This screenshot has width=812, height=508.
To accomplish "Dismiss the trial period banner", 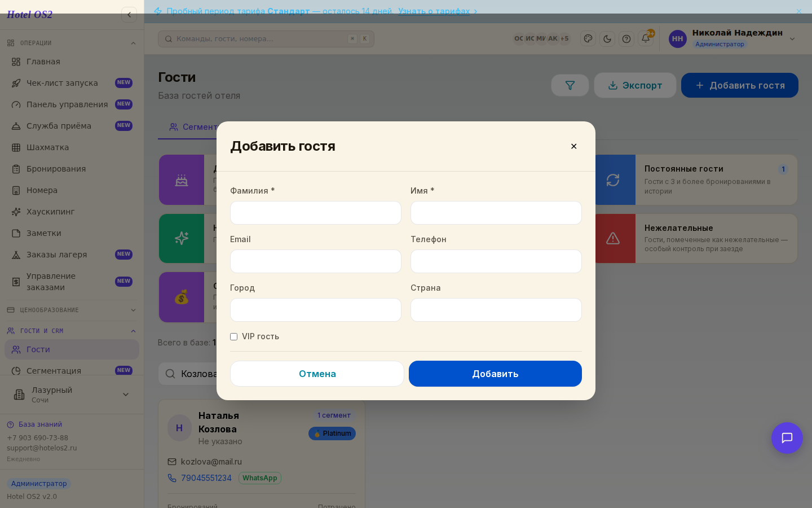I will tap(798, 11).
